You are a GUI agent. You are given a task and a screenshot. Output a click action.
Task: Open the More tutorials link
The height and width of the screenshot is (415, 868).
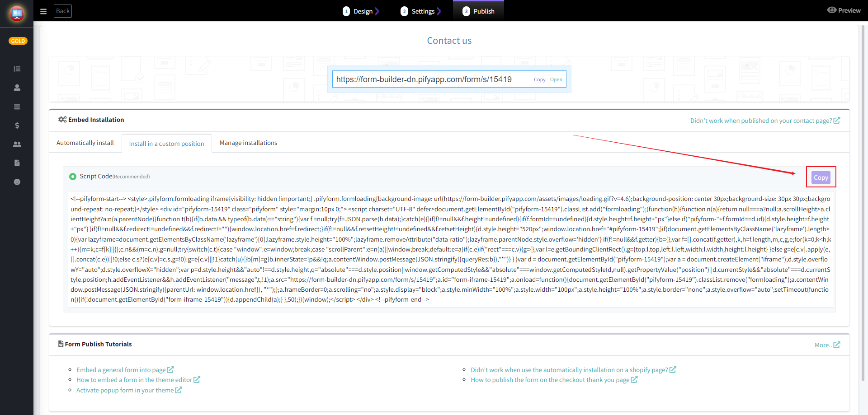(827, 345)
